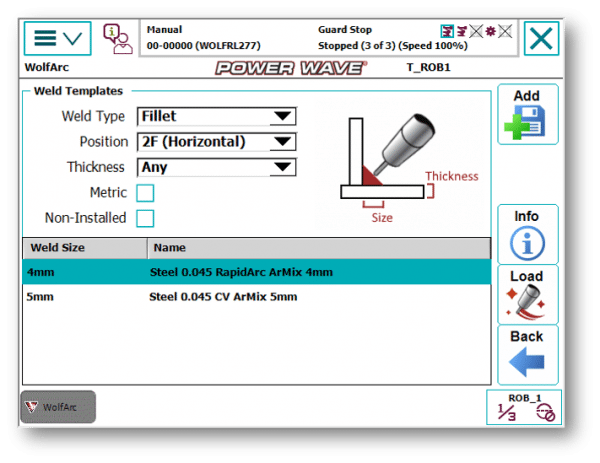Open the Position 2F (Horizontal) dropdown

pyautogui.click(x=217, y=142)
